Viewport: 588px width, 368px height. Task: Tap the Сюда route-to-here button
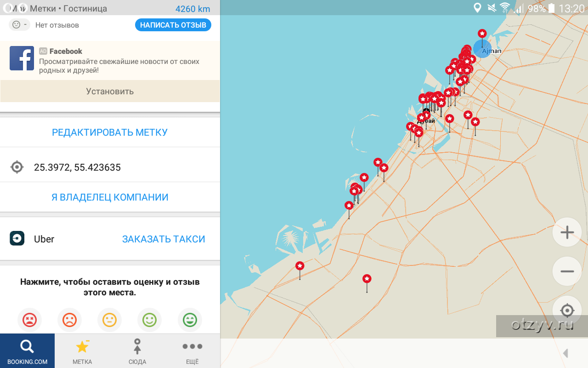(137, 351)
